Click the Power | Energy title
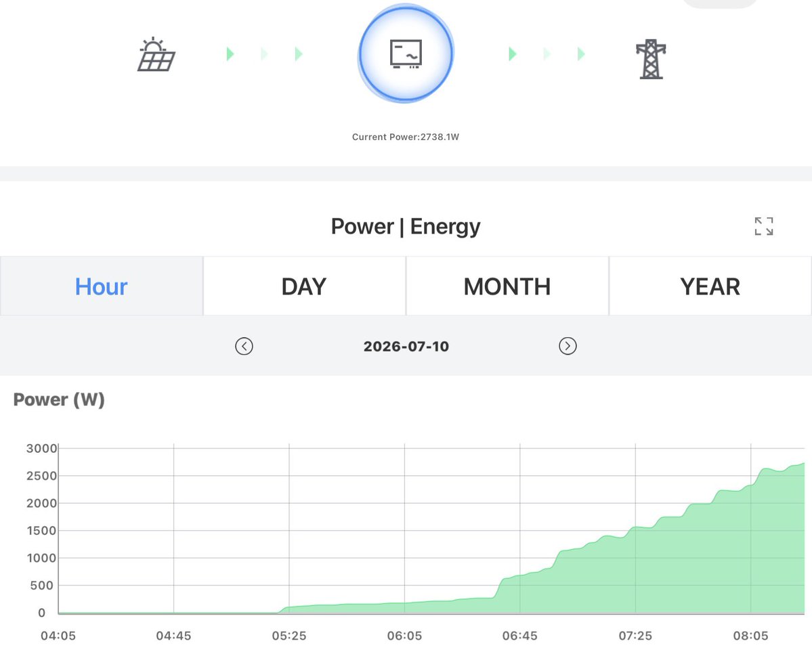 click(406, 227)
